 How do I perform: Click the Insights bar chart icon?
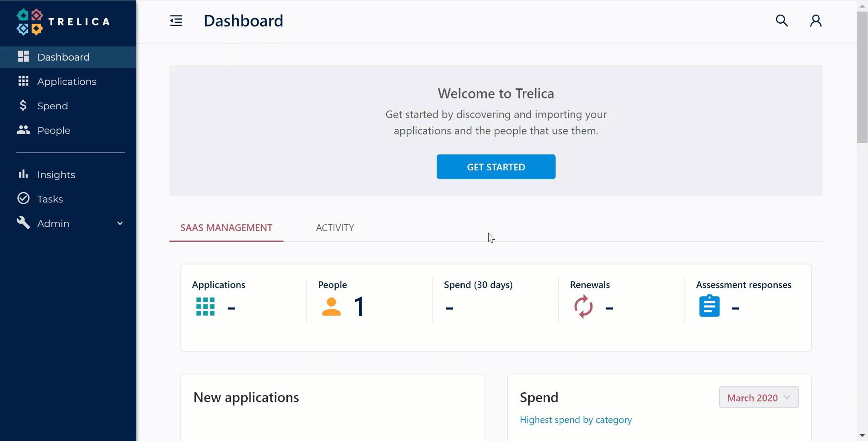[23, 174]
